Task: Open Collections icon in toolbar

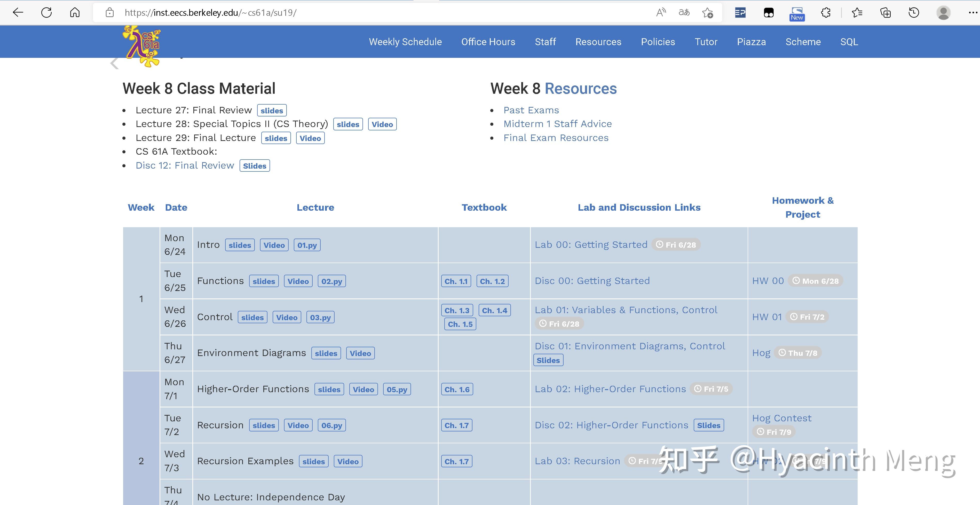Action: click(x=885, y=13)
